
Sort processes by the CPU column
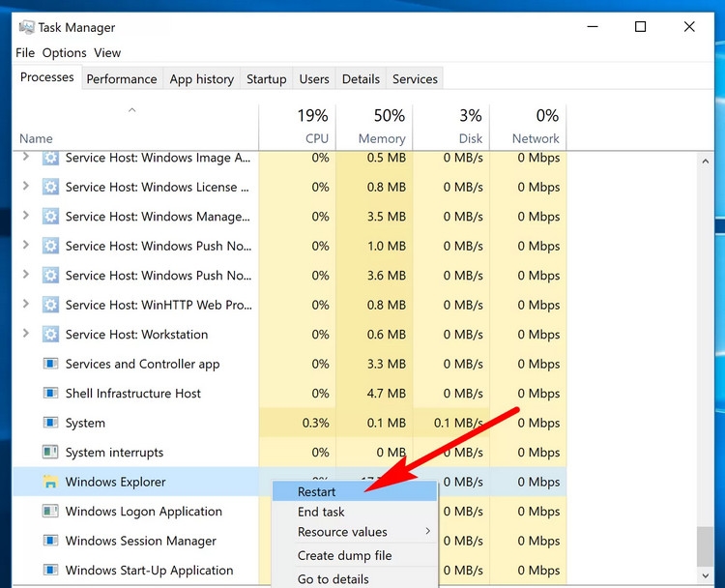click(298, 128)
